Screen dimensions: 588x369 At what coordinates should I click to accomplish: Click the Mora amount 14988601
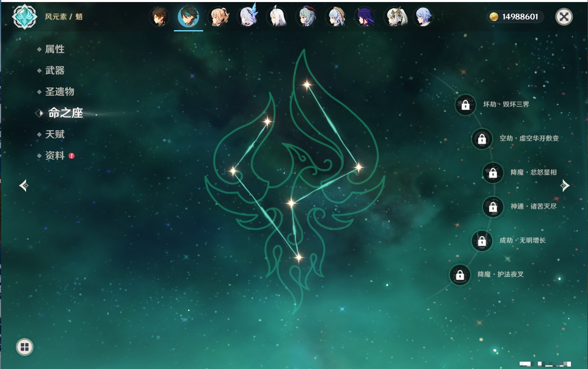point(520,17)
